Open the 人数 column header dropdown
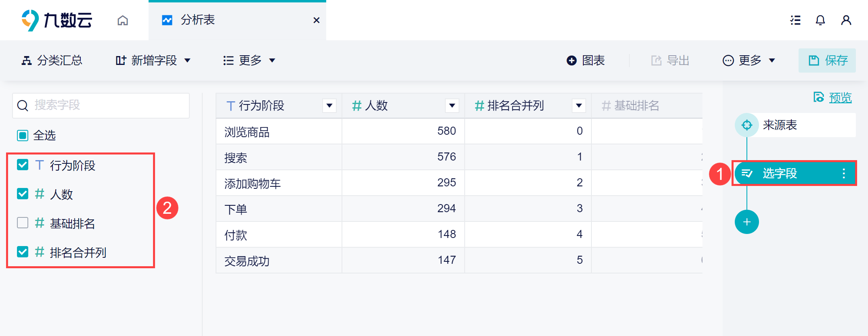The width and height of the screenshot is (868, 336). 452,106
